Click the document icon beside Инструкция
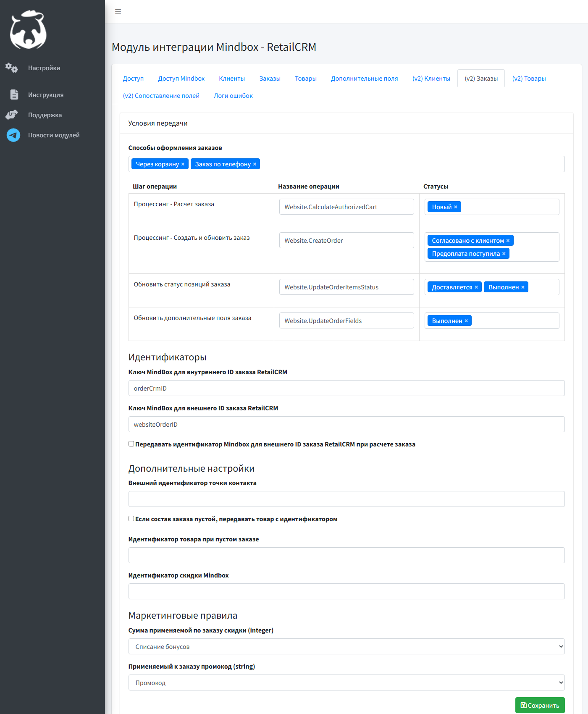Screen dimensions: 588x714 (14, 94)
